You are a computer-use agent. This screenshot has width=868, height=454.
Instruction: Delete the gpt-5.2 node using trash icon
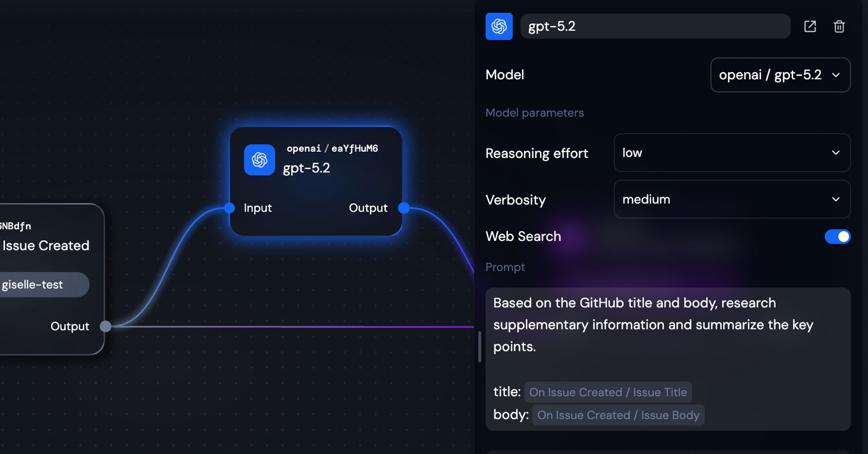click(x=839, y=26)
